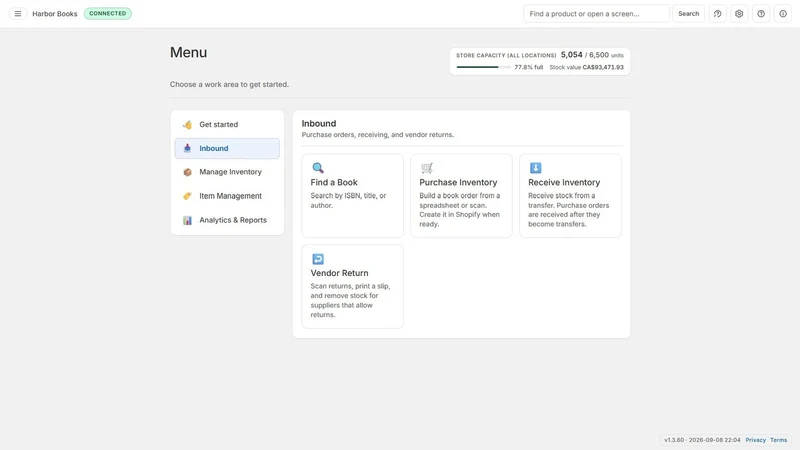Click the Vendor Return arrow icon
The image size is (800, 450).
click(x=318, y=259)
